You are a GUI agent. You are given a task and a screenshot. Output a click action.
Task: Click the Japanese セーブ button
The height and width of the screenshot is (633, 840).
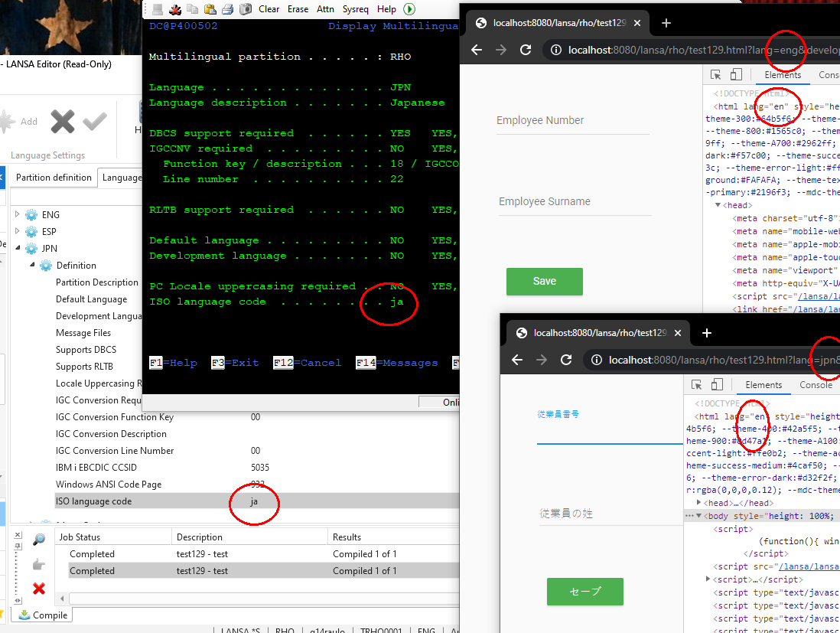click(x=585, y=591)
